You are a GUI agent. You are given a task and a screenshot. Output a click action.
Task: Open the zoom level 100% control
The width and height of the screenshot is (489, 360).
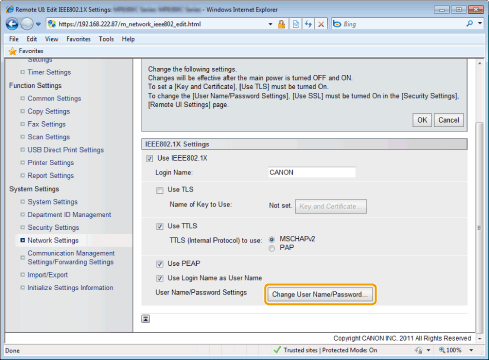pos(450,350)
